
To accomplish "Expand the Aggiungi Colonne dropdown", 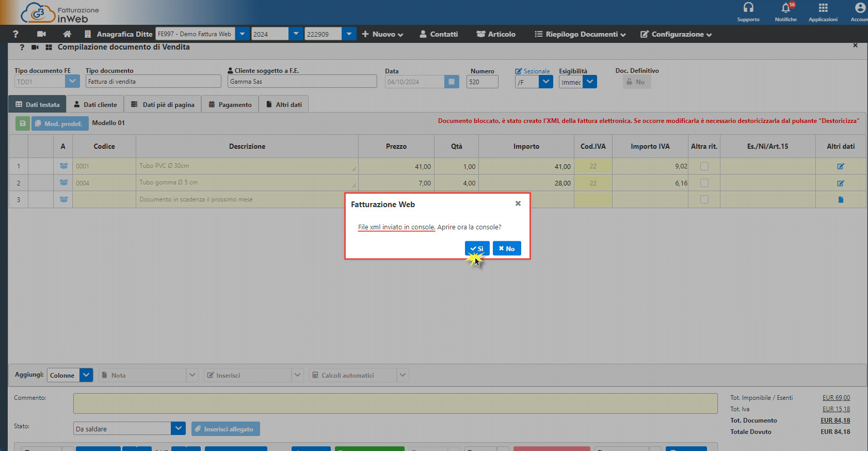I will (x=86, y=375).
